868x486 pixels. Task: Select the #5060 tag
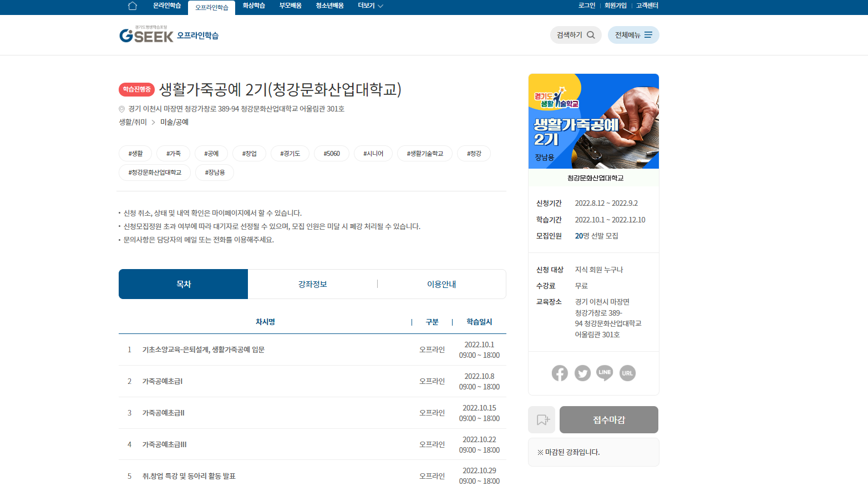332,154
